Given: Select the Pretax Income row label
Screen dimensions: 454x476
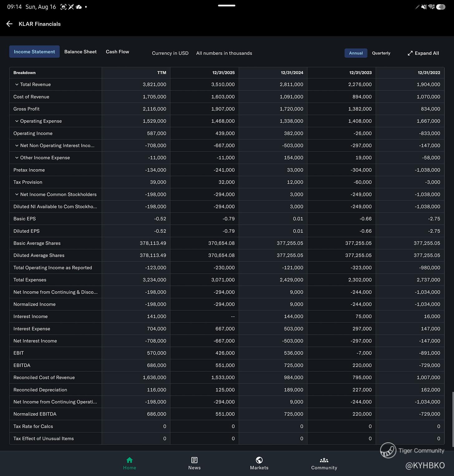Looking at the screenshot, I should (x=29, y=170).
